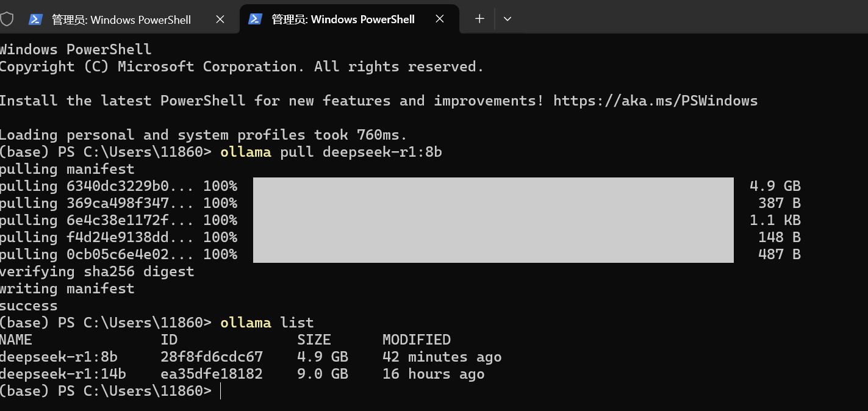Select deepseek-r1:8b name in model list
Viewport: 868px width, 411px height.
[59, 357]
